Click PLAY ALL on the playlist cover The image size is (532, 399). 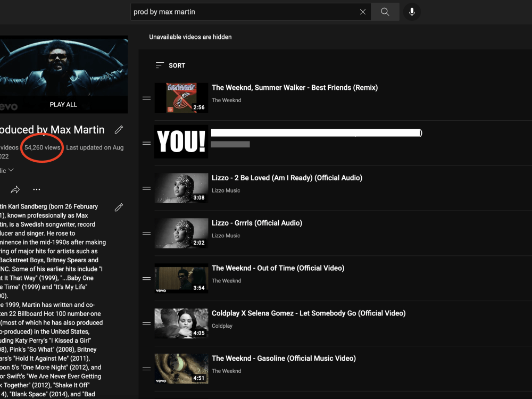click(x=63, y=104)
